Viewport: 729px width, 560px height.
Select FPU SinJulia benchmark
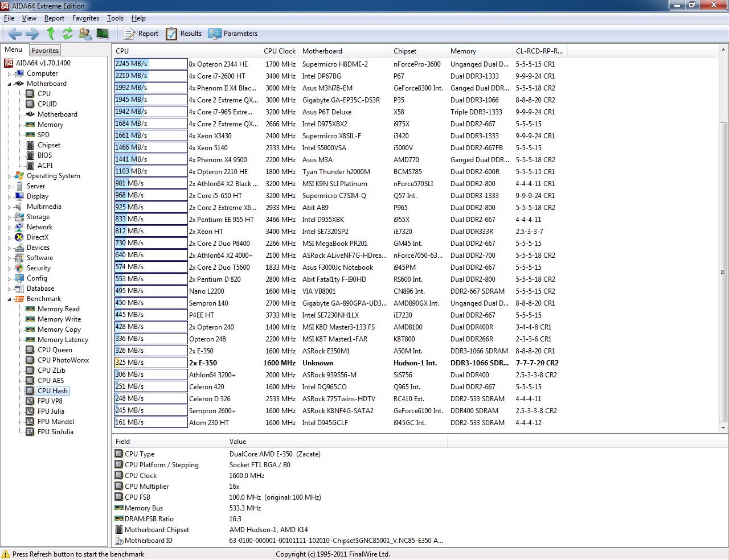55,432
